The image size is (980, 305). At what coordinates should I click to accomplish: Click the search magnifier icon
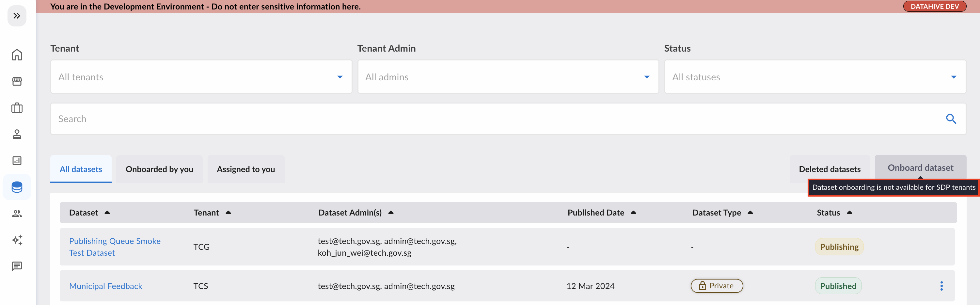click(x=951, y=119)
